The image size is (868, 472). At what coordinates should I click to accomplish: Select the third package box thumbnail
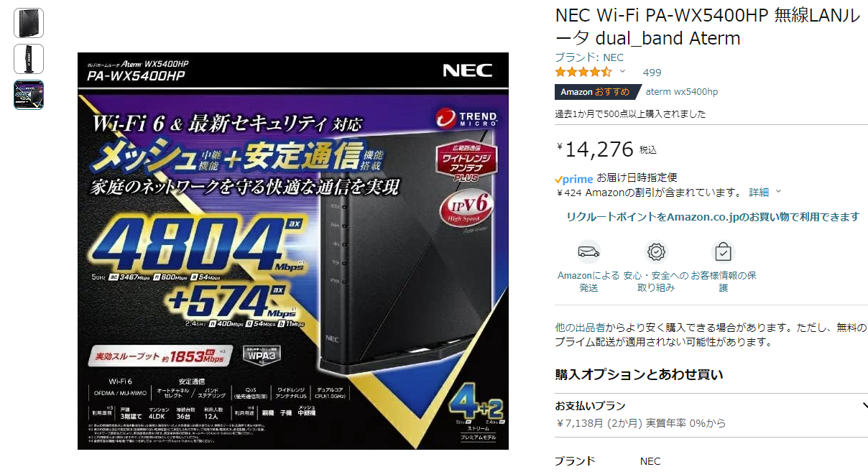tap(29, 95)
